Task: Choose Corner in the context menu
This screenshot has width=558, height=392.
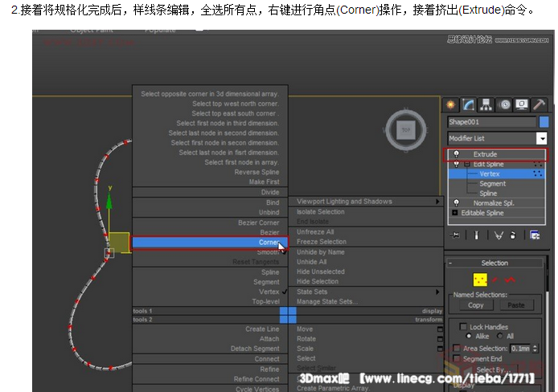Action: (x=209, y=242)
